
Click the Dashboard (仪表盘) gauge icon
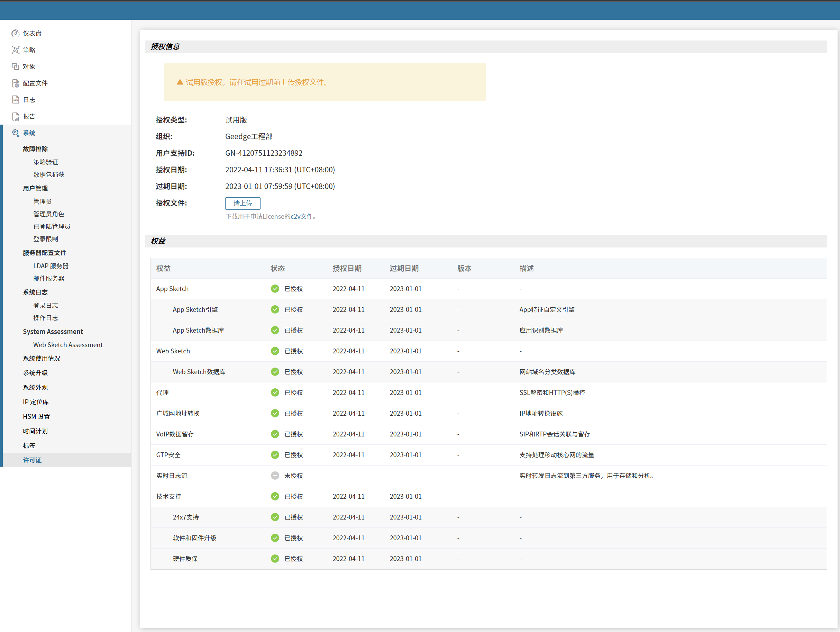pyautogui.click(x=15, y=34)
